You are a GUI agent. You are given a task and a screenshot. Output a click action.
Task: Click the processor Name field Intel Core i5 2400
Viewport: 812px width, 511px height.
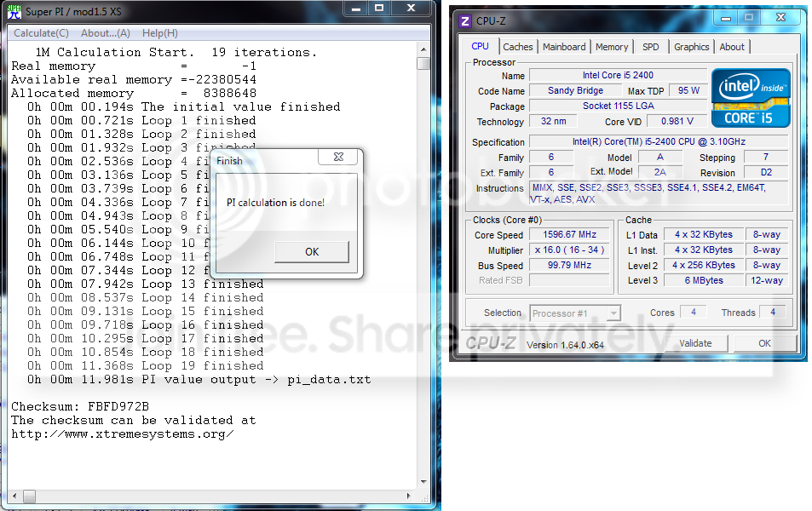point(618,76)
